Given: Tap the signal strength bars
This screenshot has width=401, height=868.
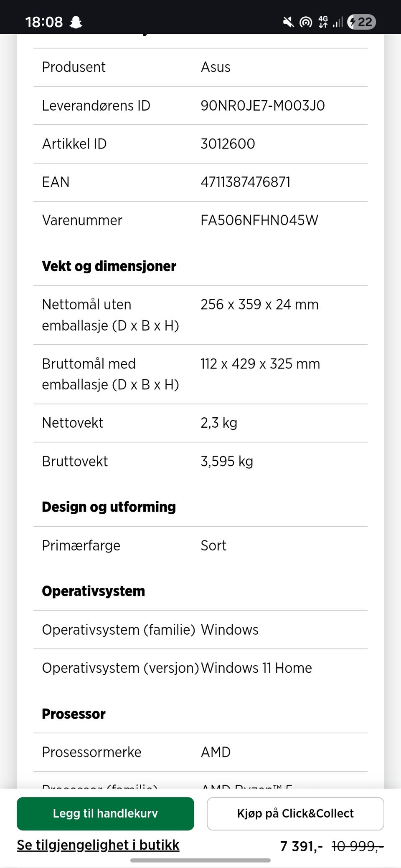Looking at the screenshot, I should click(338, 22).
